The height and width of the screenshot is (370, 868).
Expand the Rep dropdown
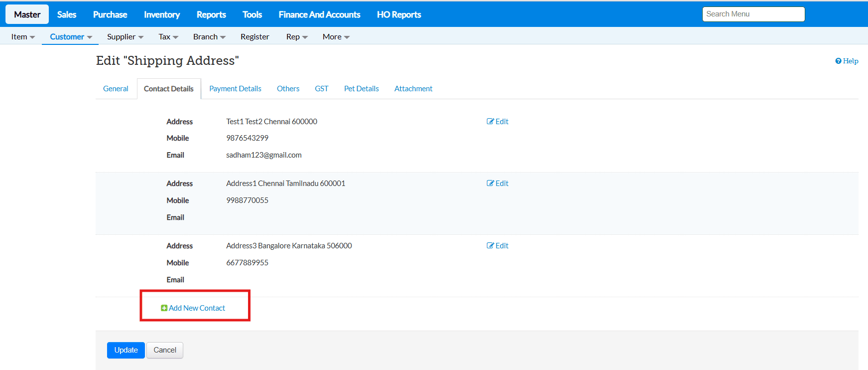(x=297, y=36)
